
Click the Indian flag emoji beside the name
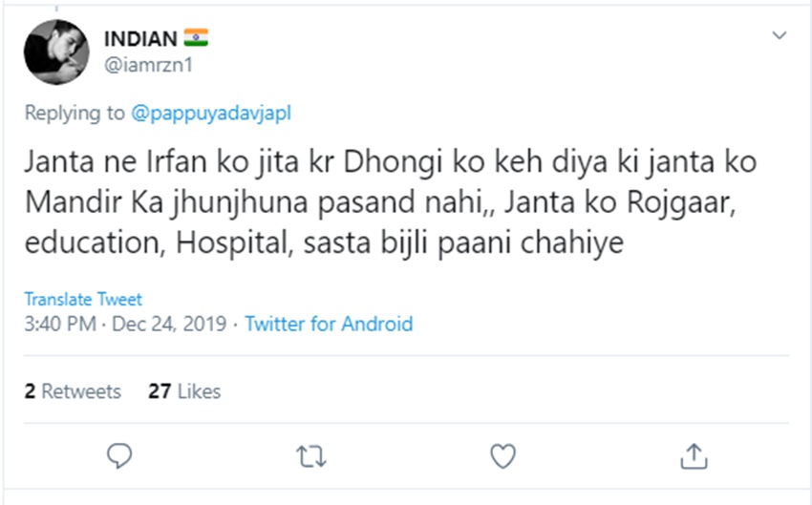pyautogui.click(x=196, y=38)
